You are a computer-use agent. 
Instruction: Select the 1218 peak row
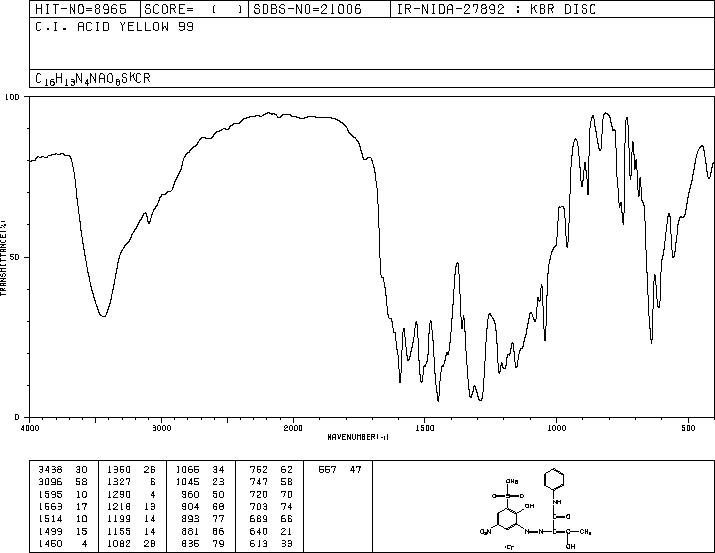pyautogui.click(x=131, y=506)
